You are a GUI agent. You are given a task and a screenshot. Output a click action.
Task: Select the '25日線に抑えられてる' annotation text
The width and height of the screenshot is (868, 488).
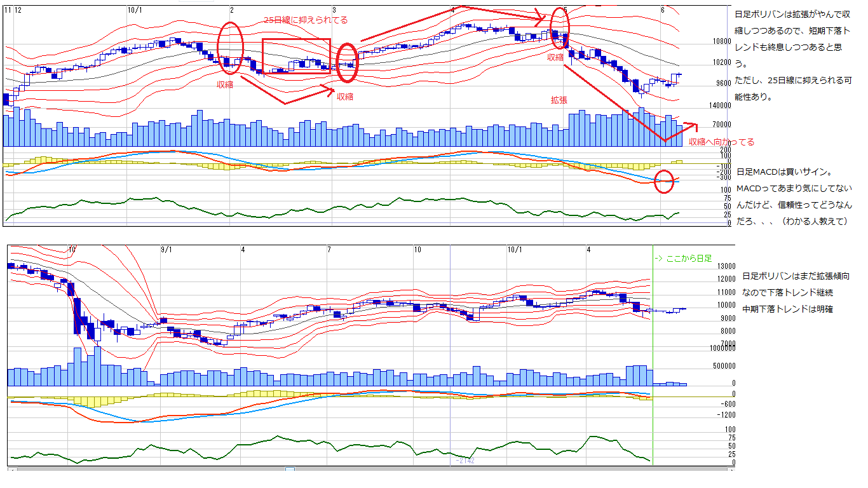point(306,20)
